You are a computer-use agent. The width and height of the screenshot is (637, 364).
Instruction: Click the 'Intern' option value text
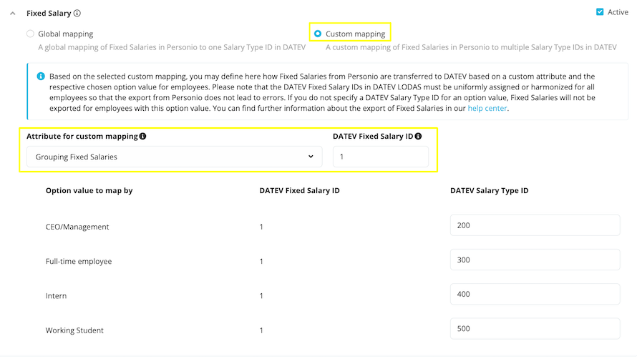(x=56, y=296)
